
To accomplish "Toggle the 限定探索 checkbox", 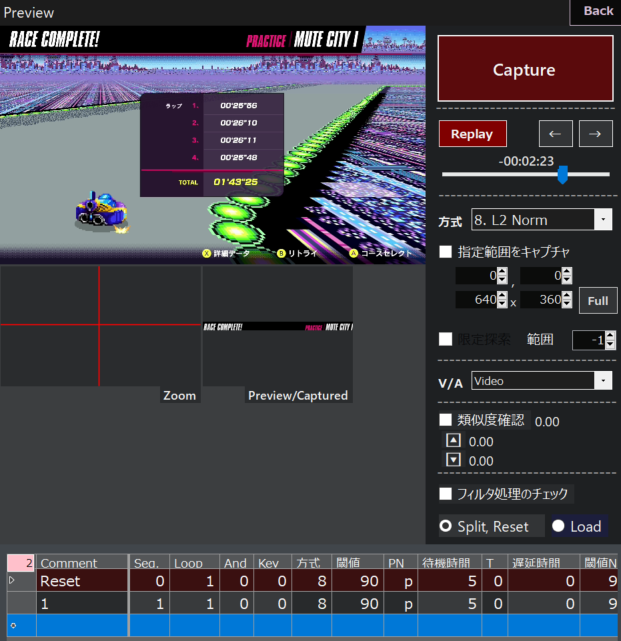I will (445, 339).
